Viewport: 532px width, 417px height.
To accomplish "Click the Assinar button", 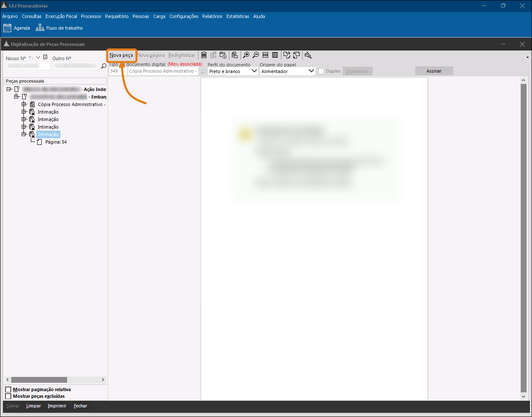I will click(x=434, y=71).
